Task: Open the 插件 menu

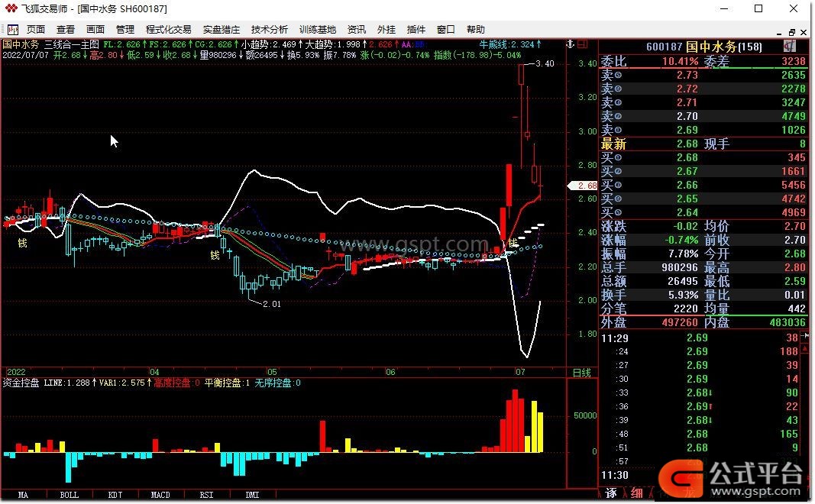Action: [416, 30]
